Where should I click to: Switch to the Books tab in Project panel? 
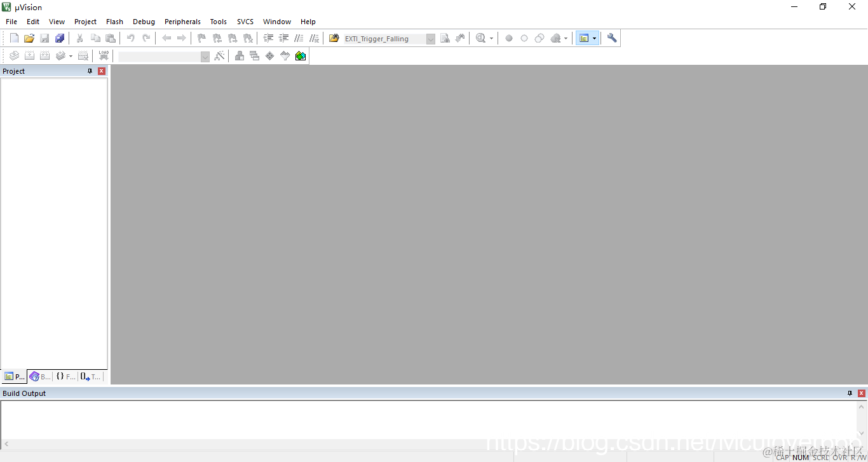pos(40,376)
